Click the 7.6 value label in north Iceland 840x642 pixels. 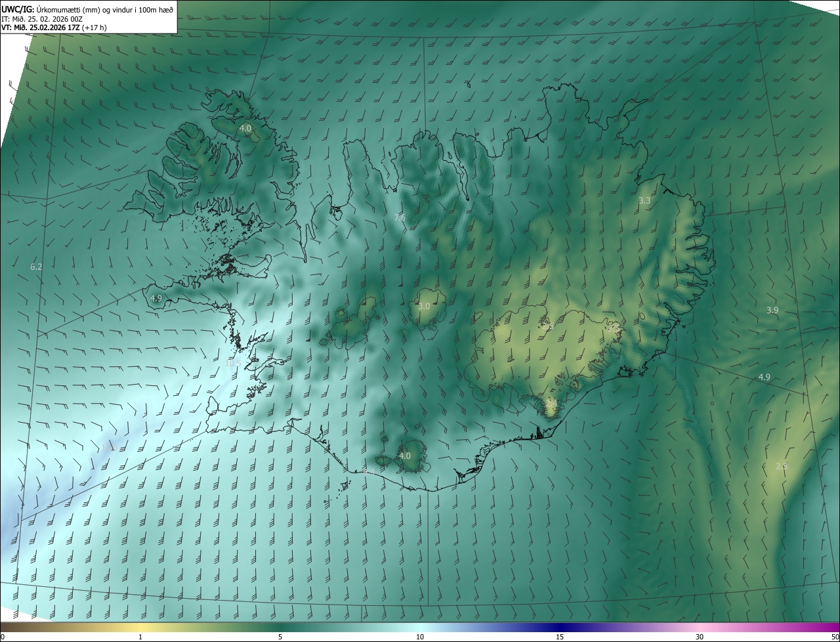click(400, 217)
